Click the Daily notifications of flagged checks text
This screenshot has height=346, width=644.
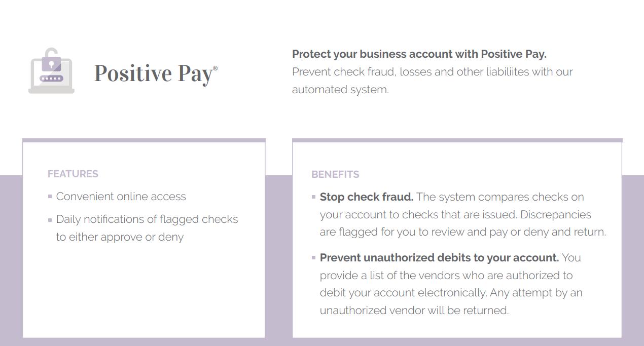pyautogui.click(x=147, y=219)
